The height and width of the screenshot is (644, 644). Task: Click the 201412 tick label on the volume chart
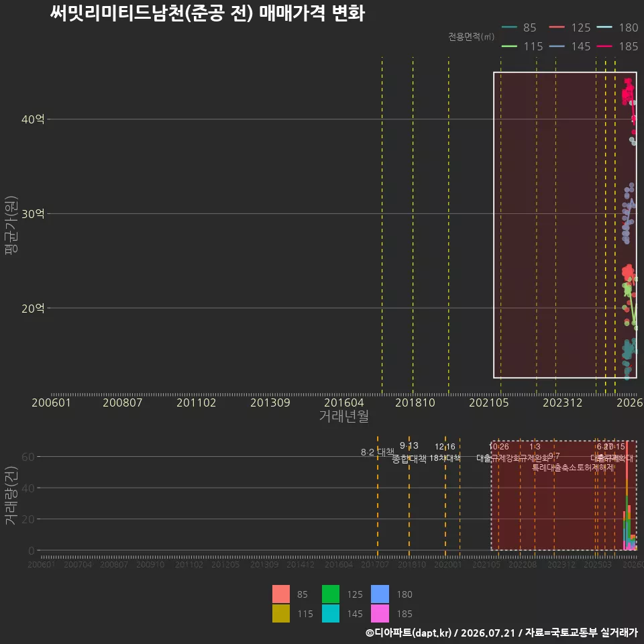pyautogui.click(x=301, y=565)
